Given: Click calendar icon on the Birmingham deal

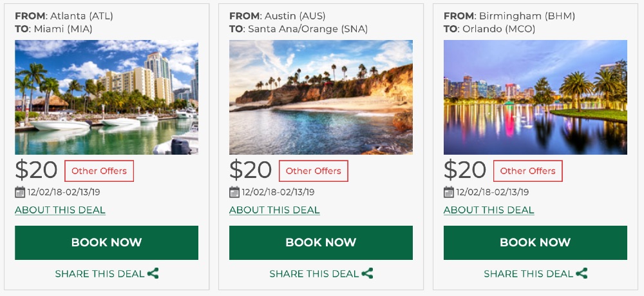Looking at the screenshot, I should click(449, 192).
